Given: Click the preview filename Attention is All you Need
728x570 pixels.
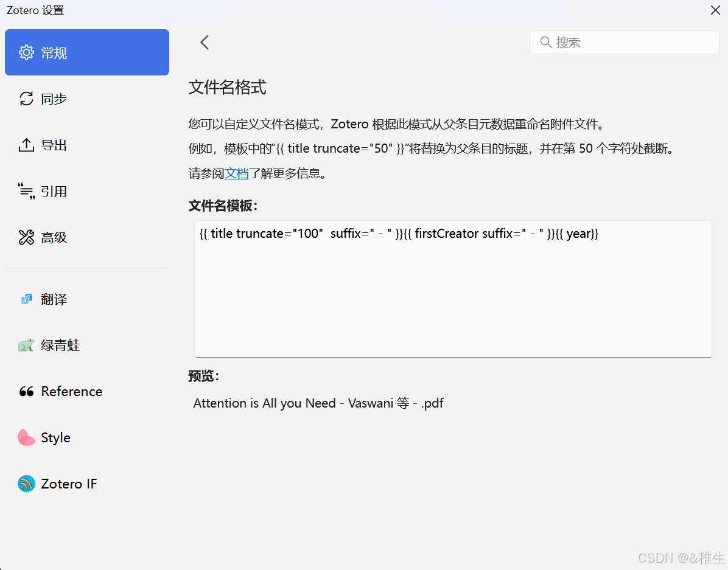Looking at the screenshot, I should click(318, 403).
